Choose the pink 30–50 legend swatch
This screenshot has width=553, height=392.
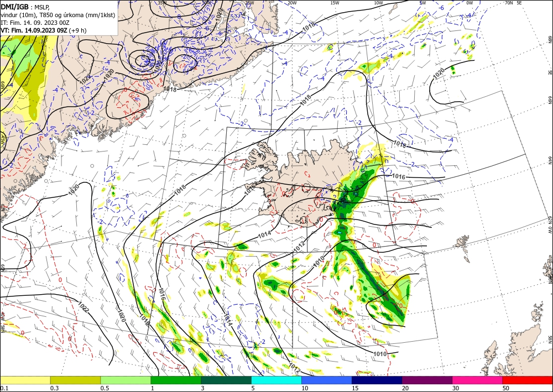pos(478,380)
